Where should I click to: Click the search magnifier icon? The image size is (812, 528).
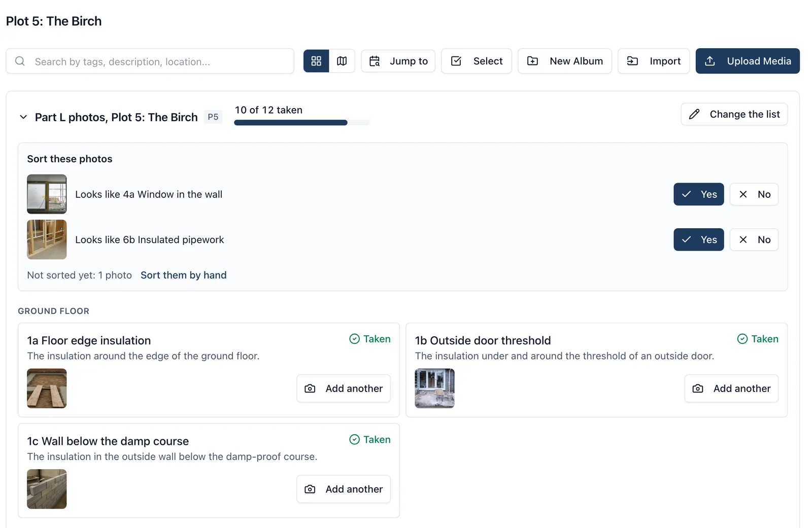(x=20, y=61)
